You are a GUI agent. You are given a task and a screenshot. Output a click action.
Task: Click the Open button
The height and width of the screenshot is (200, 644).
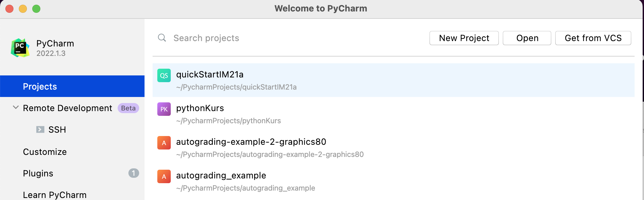pyautogui.click(x=527, y=38)
